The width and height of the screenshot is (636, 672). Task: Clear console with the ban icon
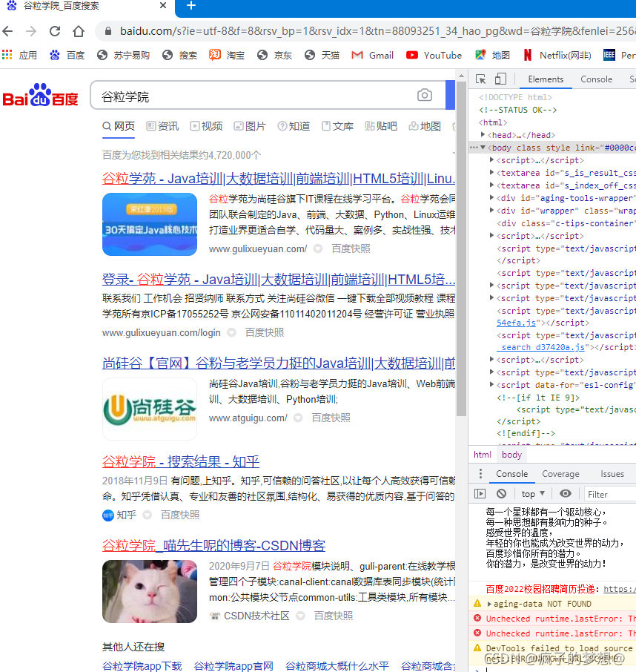coord(502,494)
